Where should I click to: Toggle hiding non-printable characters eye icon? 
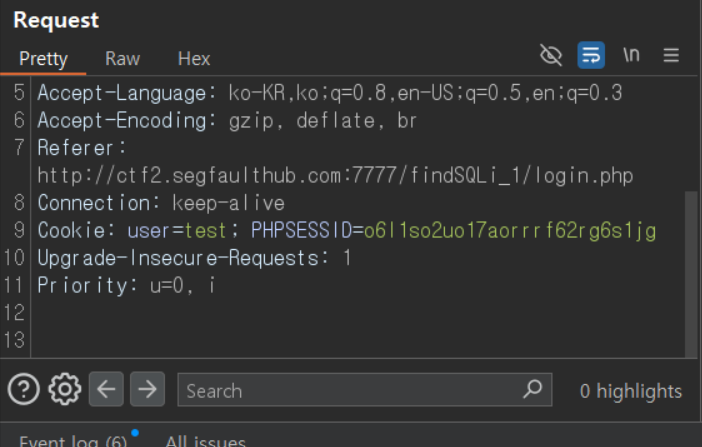tap(551, 55)
